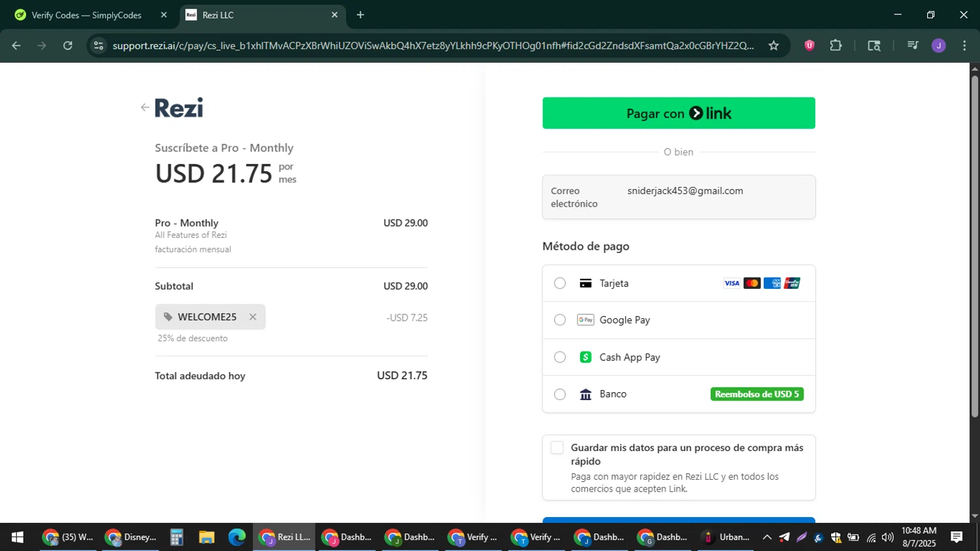980x551 pixels.
Task: Open Calculator from the taskbar
Action: tap(176, 537)
